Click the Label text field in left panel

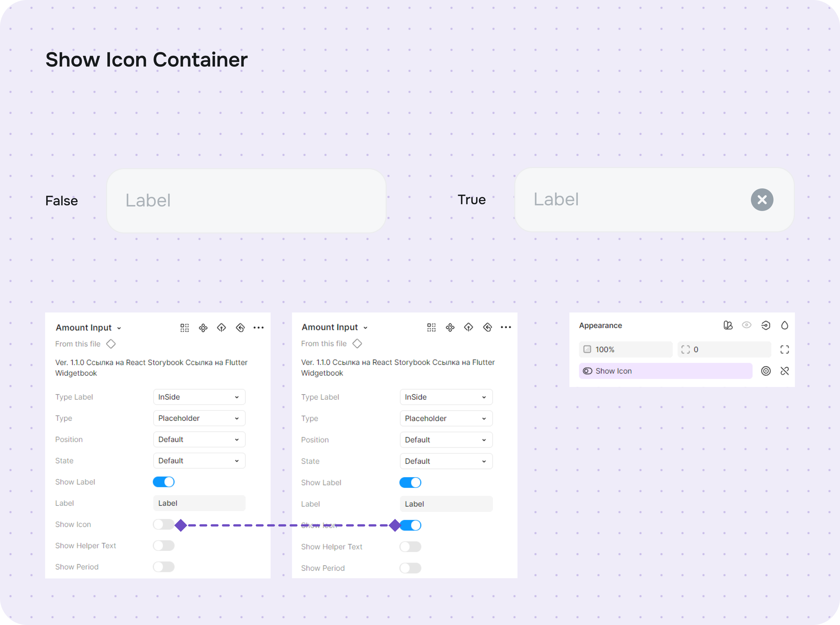pos(199,503)
